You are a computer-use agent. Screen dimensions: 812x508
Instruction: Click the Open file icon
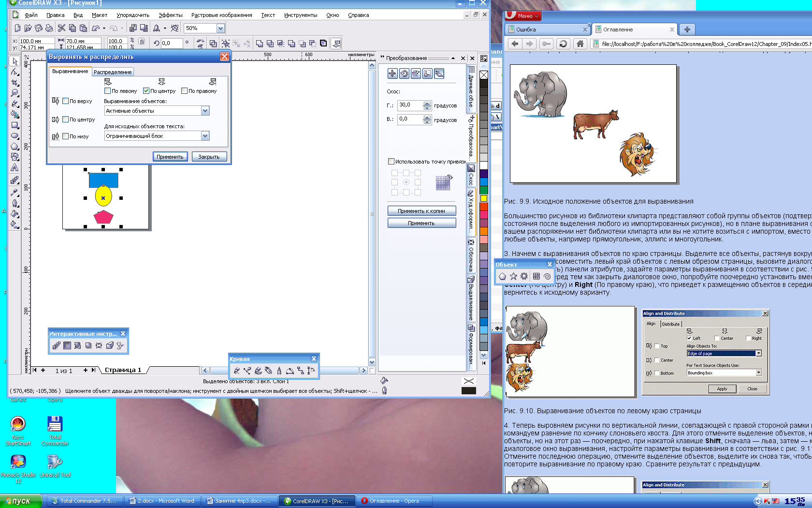(28, 28)
